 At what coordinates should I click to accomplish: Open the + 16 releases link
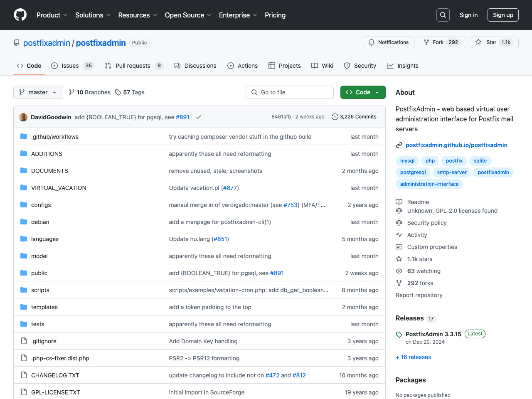tap(413, 357)
